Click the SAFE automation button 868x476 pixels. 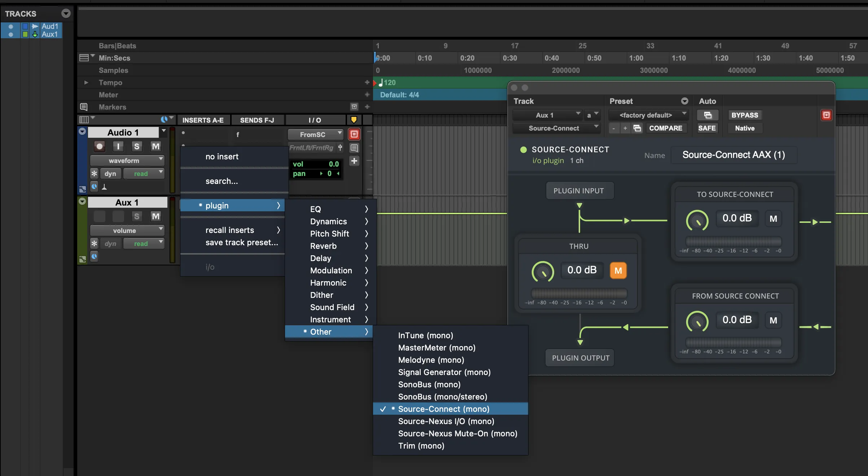(707, 128)
